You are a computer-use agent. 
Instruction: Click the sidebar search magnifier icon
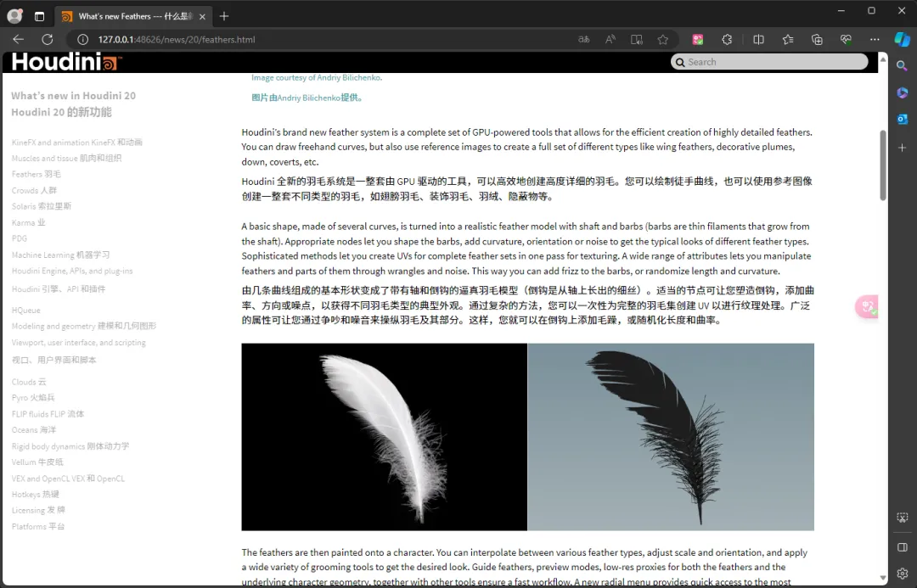pyautogui.click(x=903, y=65)
